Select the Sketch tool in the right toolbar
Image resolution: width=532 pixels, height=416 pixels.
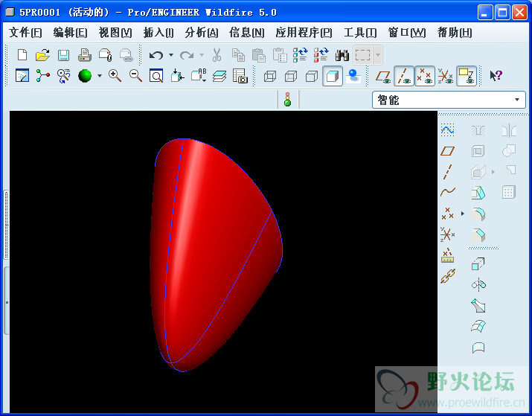click(447, 130)
